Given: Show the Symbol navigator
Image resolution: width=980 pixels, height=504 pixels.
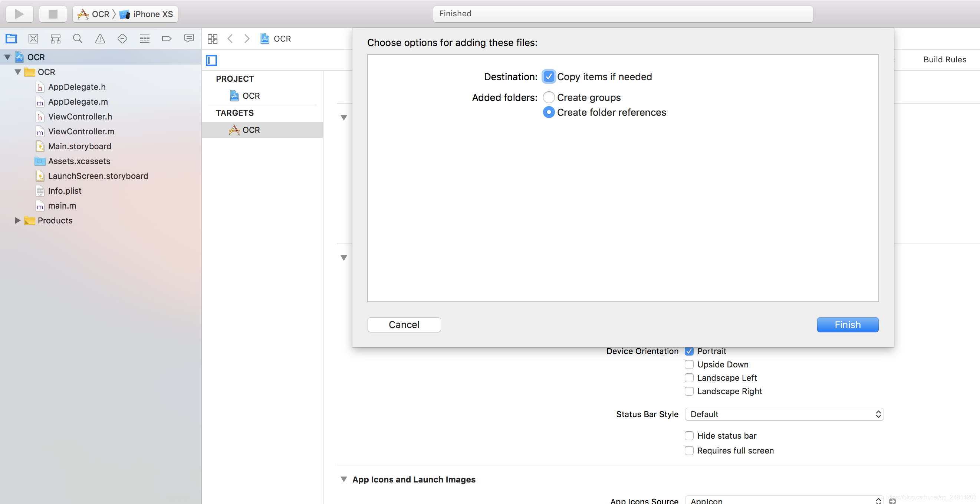Looking at the screenshot, I should 56,39.
